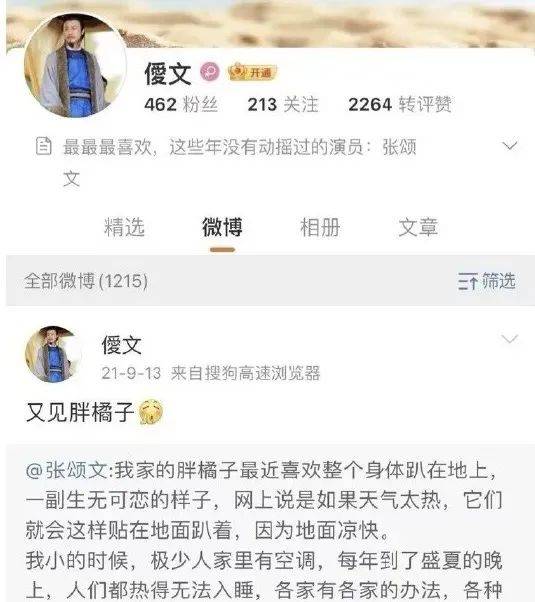The width and height of the screenshot is (535, 602).
Task: Open the post author's small avatar
Action: [x=53, y=354]
